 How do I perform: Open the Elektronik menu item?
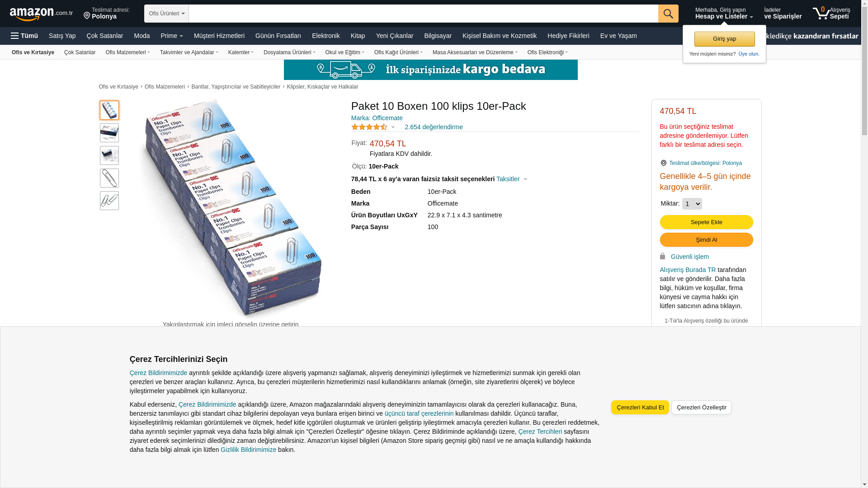(x=326, y=36)
